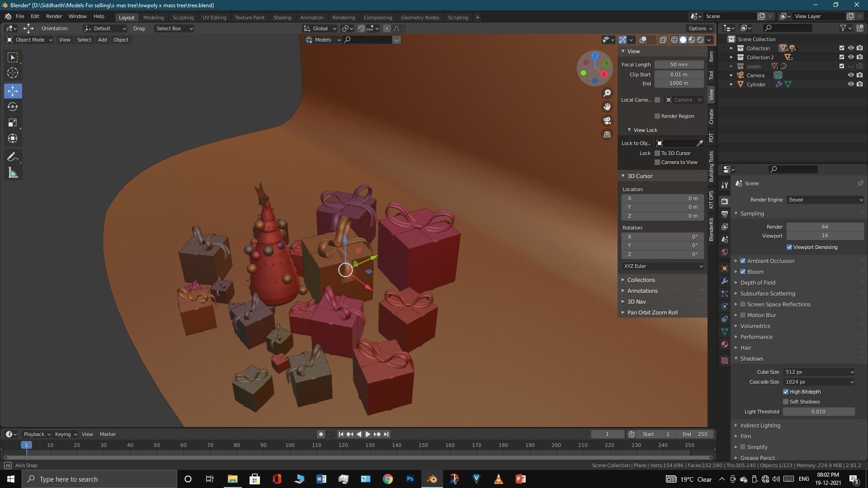
Task: Expand the Depth of Field panel
Action: point(758,282)
